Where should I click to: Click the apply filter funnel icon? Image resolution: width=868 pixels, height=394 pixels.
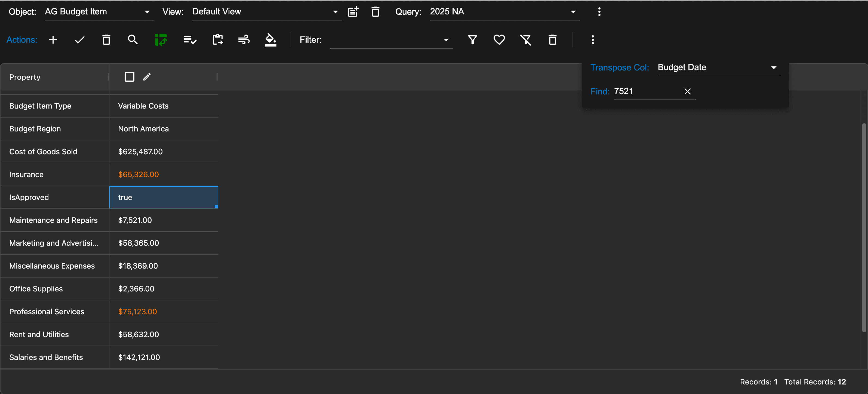click(x=472, y=40)
